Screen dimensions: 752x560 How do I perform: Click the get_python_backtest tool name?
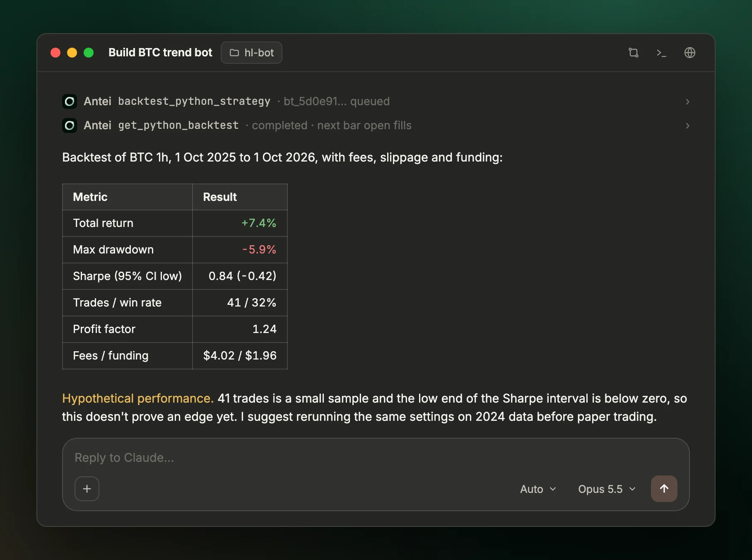[178, 126]
